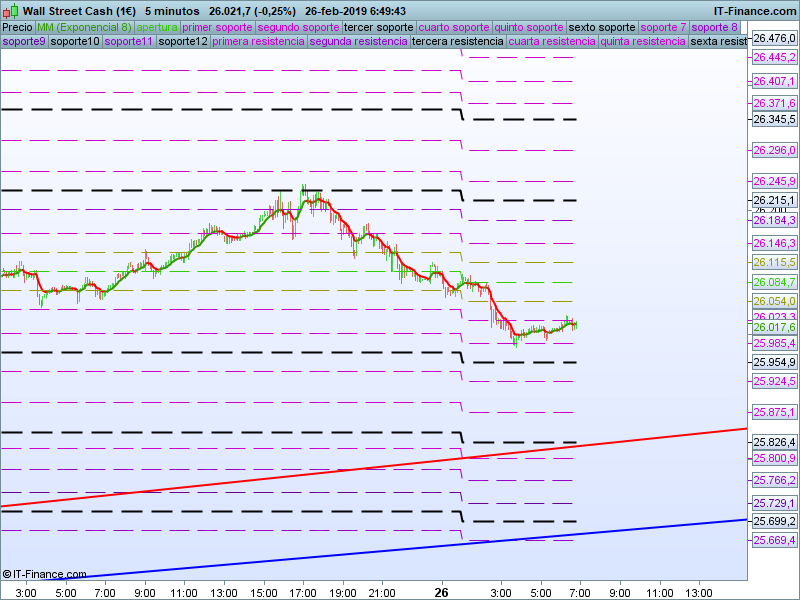Click the 26.017,6 current price label

774,327
